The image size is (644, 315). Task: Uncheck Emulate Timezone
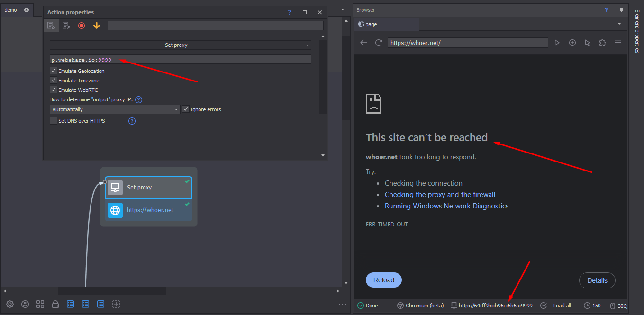pos(54,81)
